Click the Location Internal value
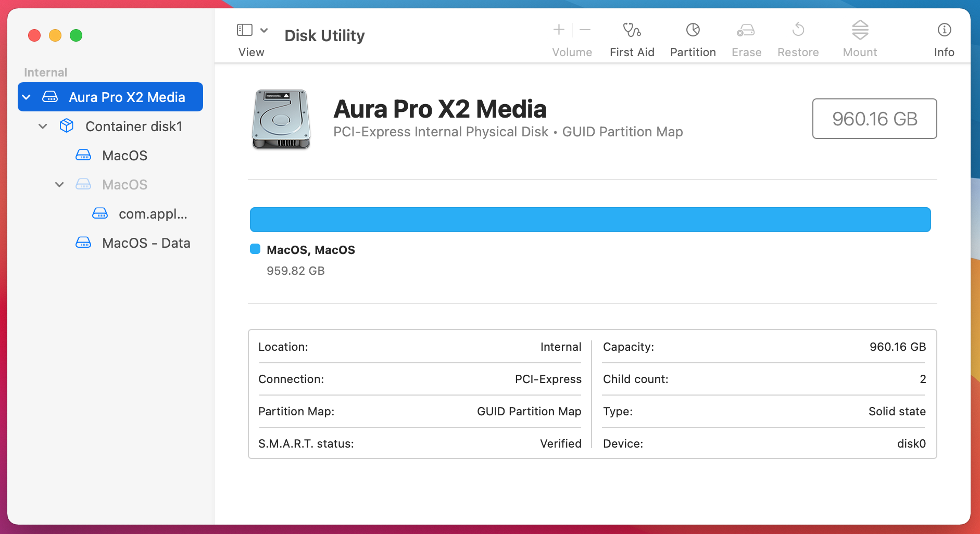 (560, 347)
